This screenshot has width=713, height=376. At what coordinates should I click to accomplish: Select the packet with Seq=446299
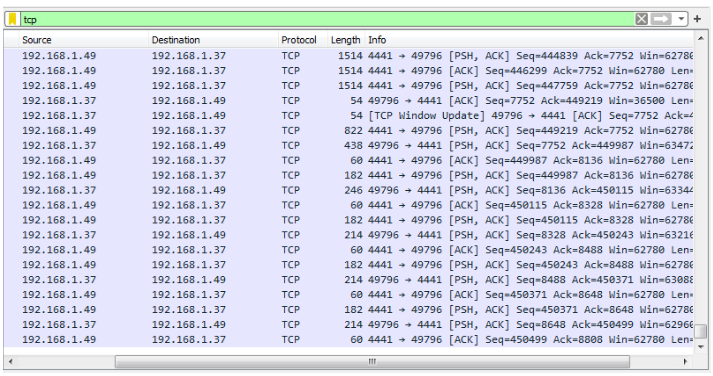349,71
